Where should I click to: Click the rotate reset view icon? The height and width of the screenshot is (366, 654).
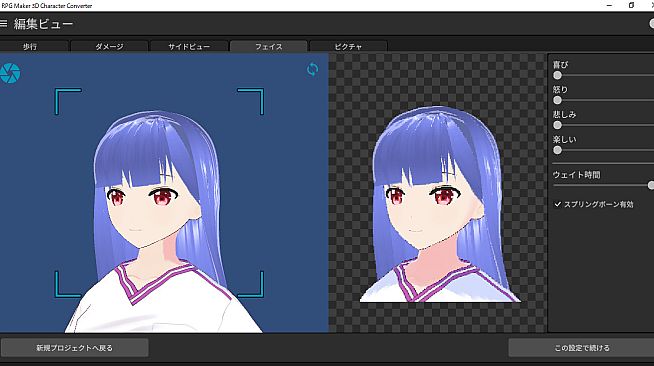(x=312, y=69)
